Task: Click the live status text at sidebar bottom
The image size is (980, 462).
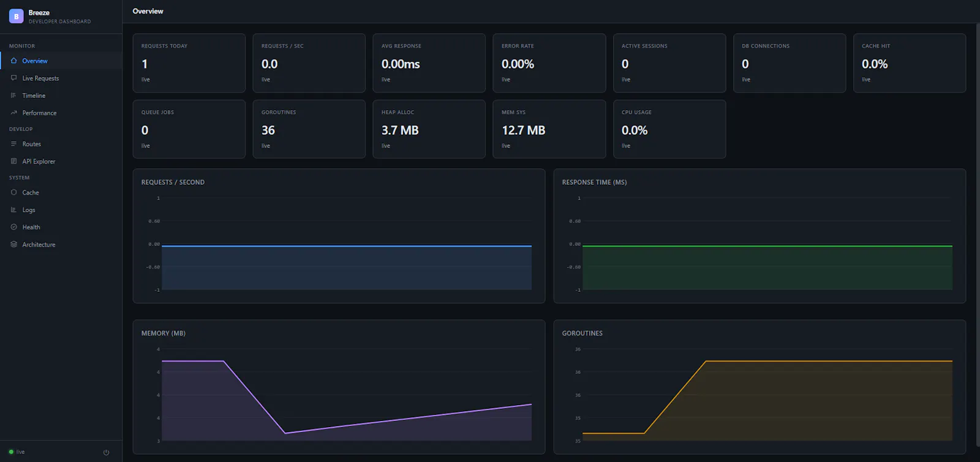Action: click(x=20, y=452)
